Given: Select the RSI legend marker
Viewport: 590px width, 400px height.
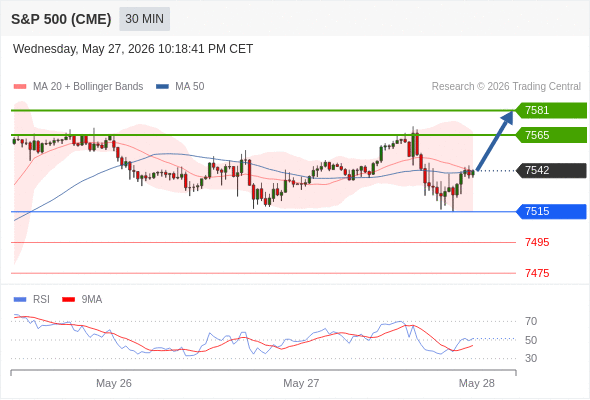Looking at the screenshot, I should point(20,300).
